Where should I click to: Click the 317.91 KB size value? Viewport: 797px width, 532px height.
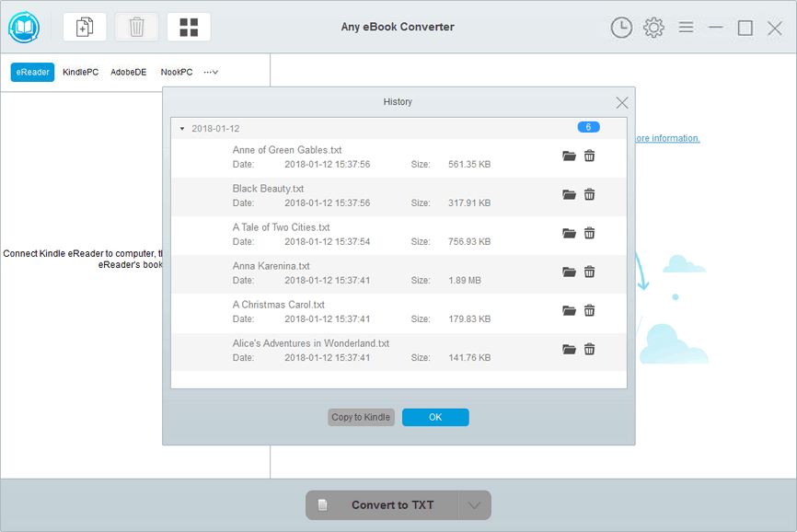(x=469, y=202)
